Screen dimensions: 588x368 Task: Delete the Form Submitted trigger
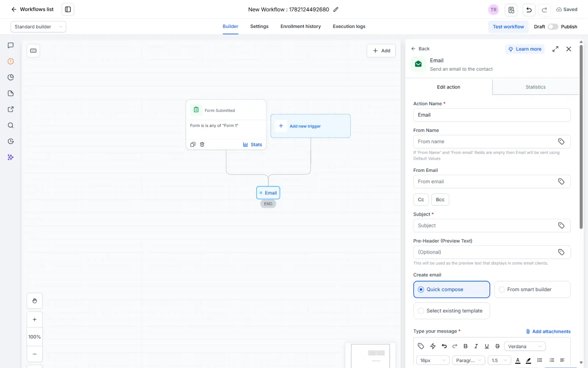[202, 144]
